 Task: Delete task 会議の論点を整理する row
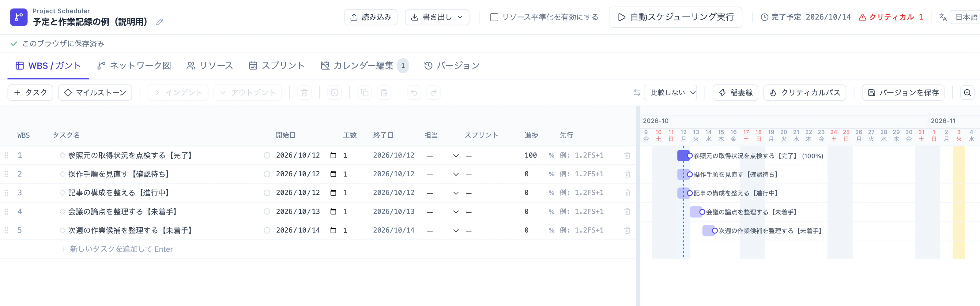coord(627,212)
